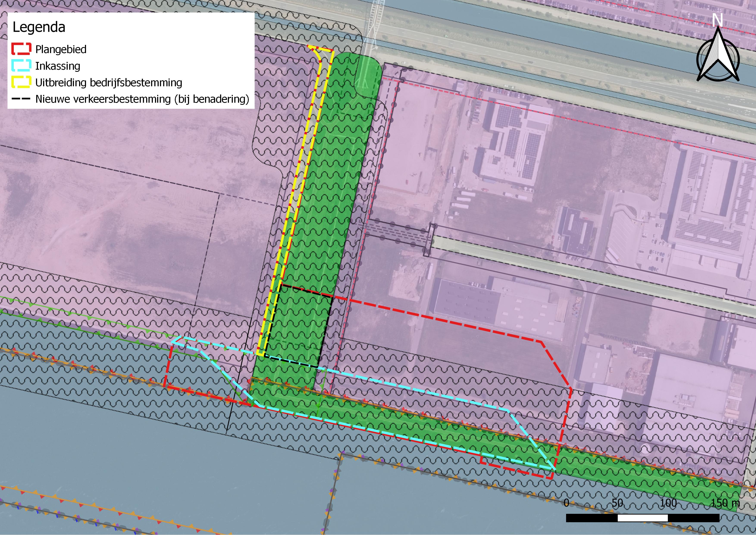Click the red Plangebied legend symbol
The height and width of the screenshot is (535, 756).
21,49
